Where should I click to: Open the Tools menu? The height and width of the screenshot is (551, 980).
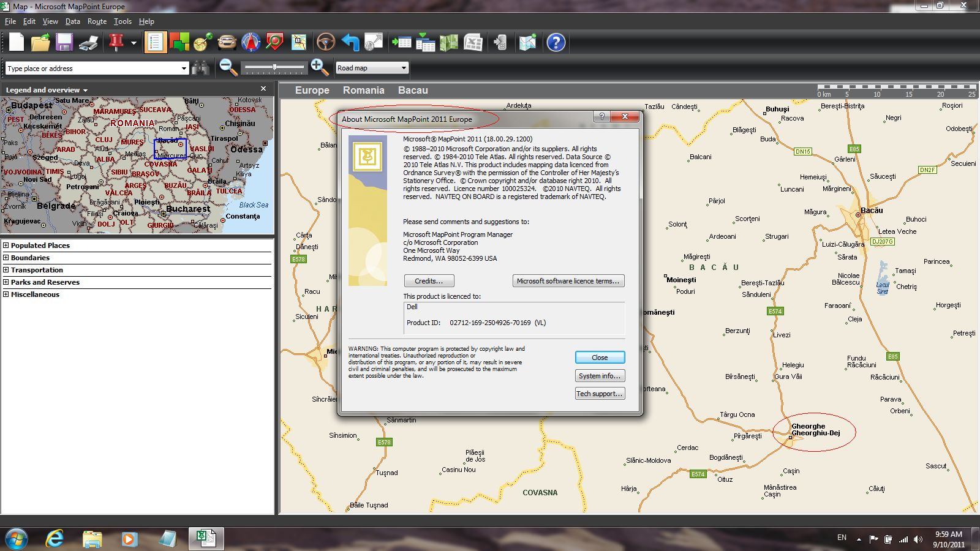(x=123, y=21)
